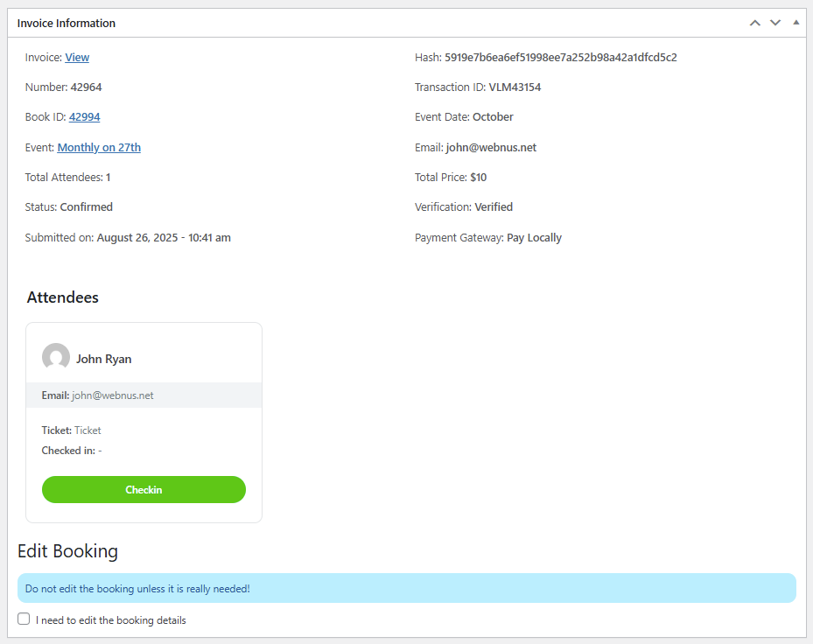Check in attendee John Ryan
Screen dimensions: 813x644
coord(144,489)
